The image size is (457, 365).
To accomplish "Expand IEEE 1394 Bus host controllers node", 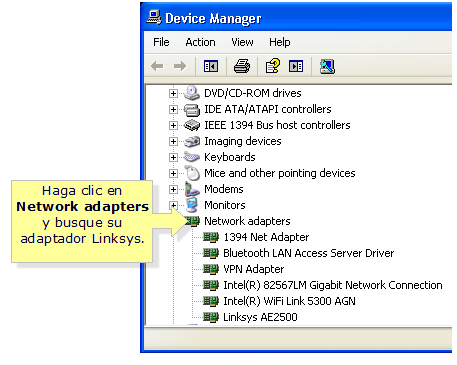I will pyautogui.click(x=173, y=125).
